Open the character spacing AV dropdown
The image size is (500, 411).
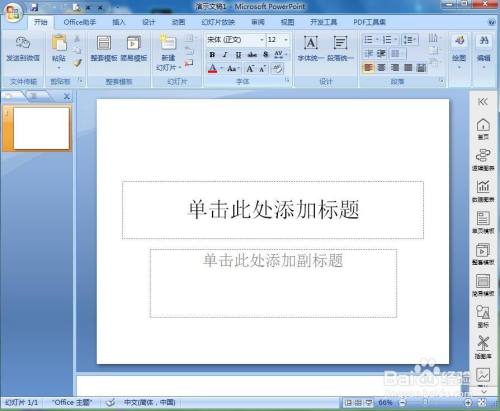(281, 54)
